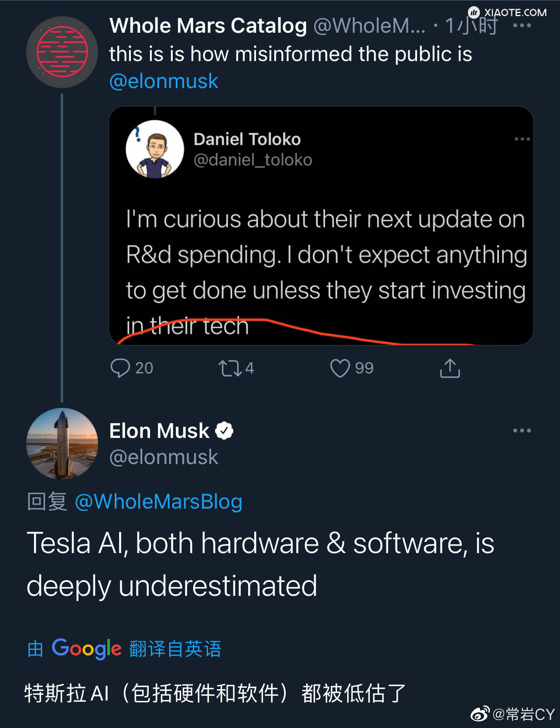Open more options on Elon Musk's reply
Viewport: 560px width, 728px height.
[x=522, y=431]
